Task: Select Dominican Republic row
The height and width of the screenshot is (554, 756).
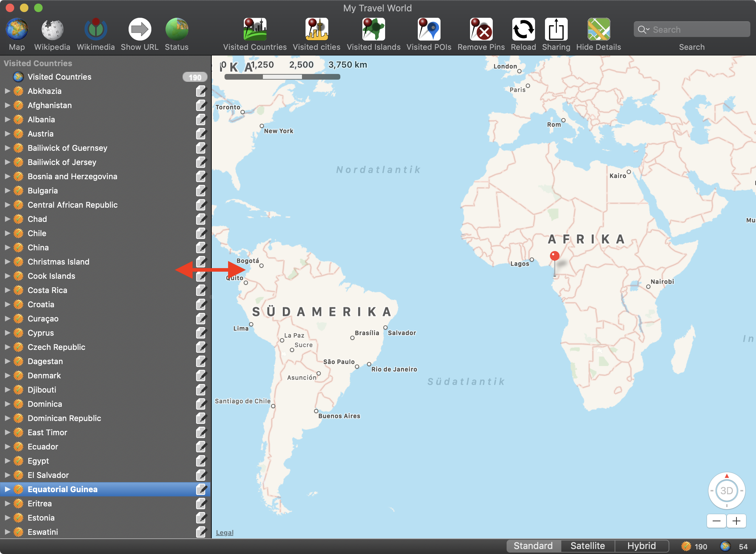Action: pos(106,418)
